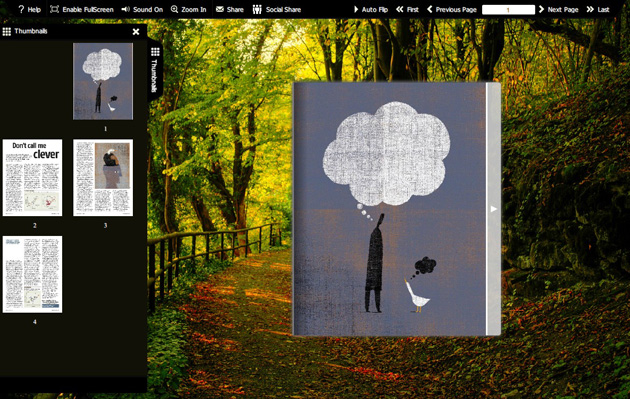
Task: Click the Thumbnails grid icon in panel header
Action: pos(6,31)
